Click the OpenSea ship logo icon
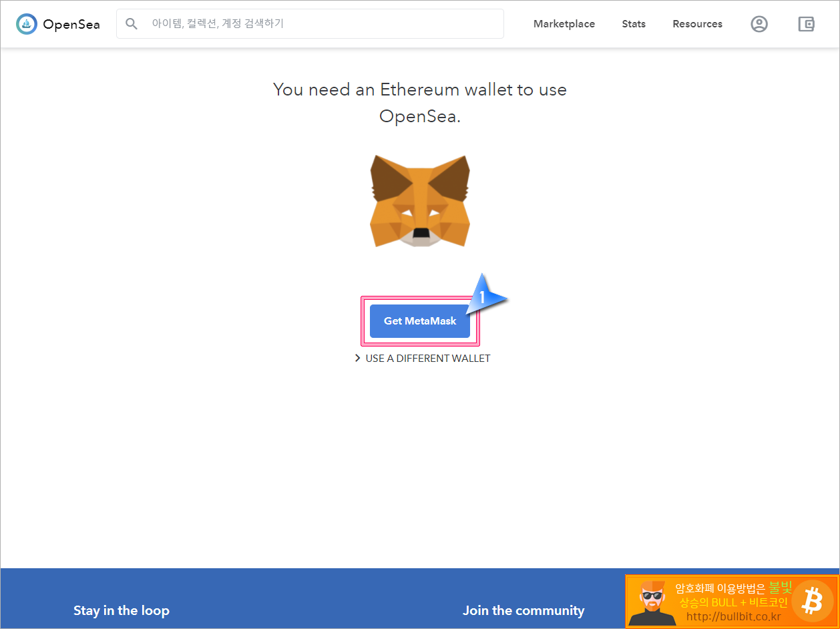Viewport: 840px width, 629px height. tap(27, 24)
